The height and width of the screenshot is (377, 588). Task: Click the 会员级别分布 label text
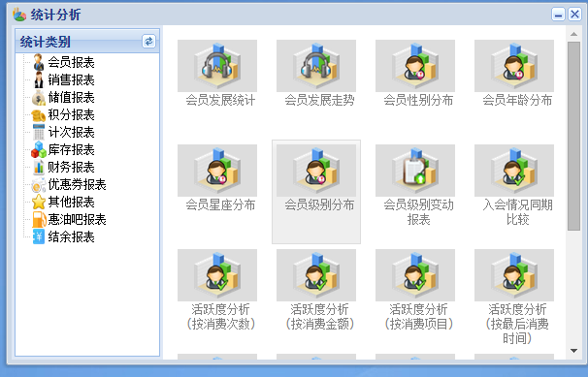pos(319,205)
